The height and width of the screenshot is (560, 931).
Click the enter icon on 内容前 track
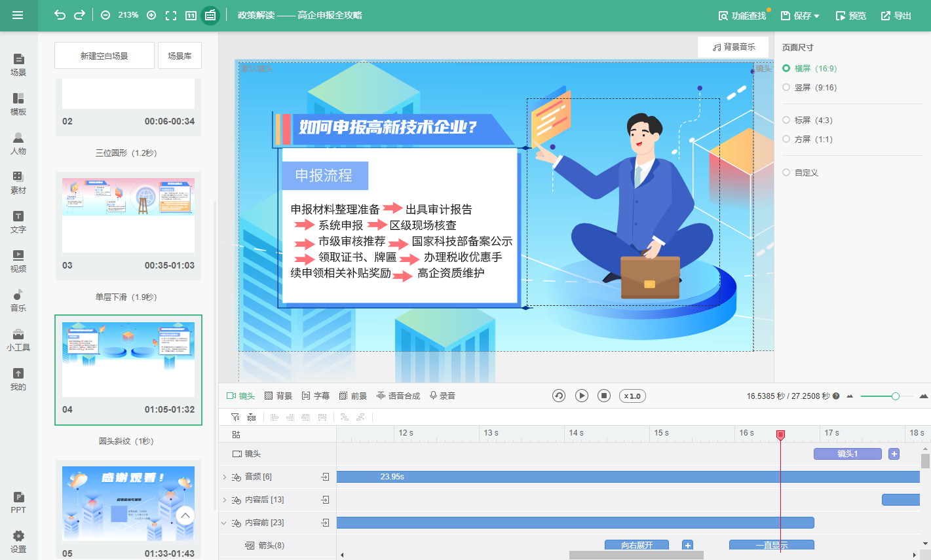tap(325, 523)
